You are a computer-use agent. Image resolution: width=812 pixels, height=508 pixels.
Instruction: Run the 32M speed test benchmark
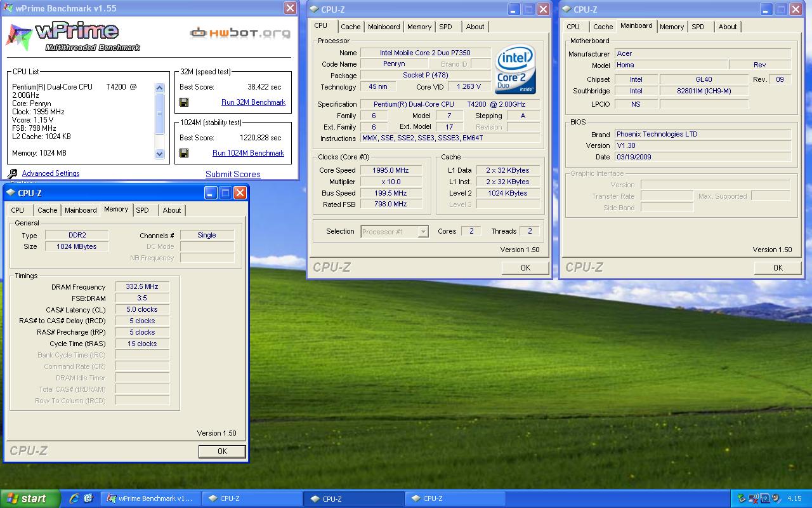click(253, 102)
